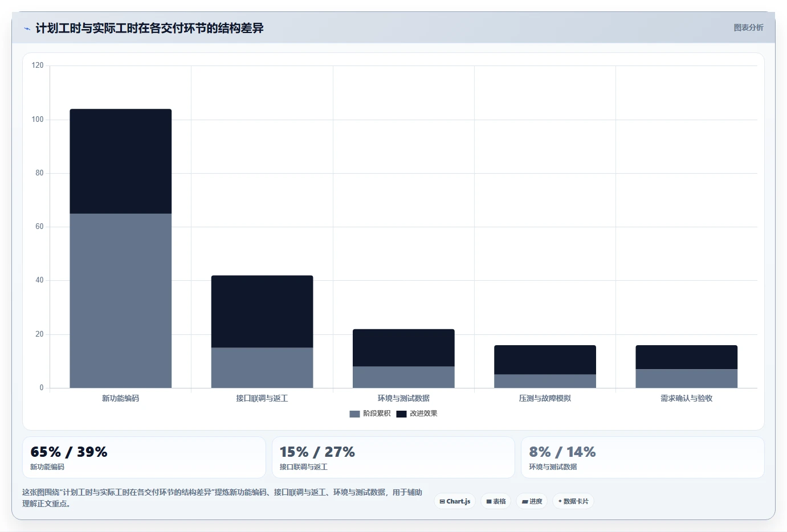Image resolution: width=787 pixels, height=532 pixels.
Task: Click the dark segment of 接口联调与返工 bar
Action: click(x=262, y=312)
